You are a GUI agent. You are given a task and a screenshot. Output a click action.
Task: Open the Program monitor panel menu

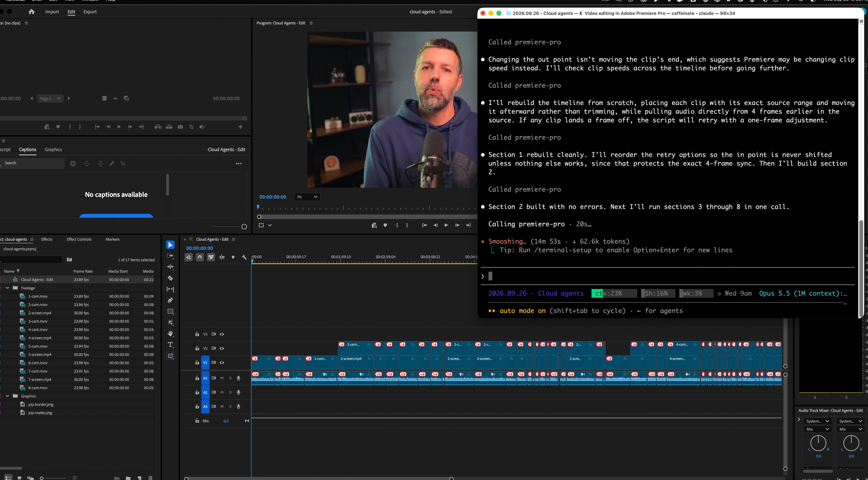pyautogui.click(x=311, y=23)
